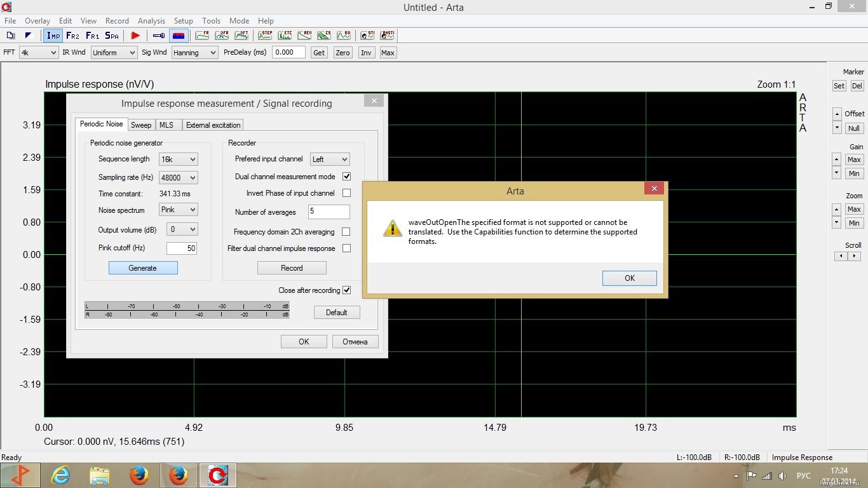Image resolution: width=868 pixels, height=488 pixels.
Task: Enable Frequency domain 2Ch averaging
Action: pos(346,232)
